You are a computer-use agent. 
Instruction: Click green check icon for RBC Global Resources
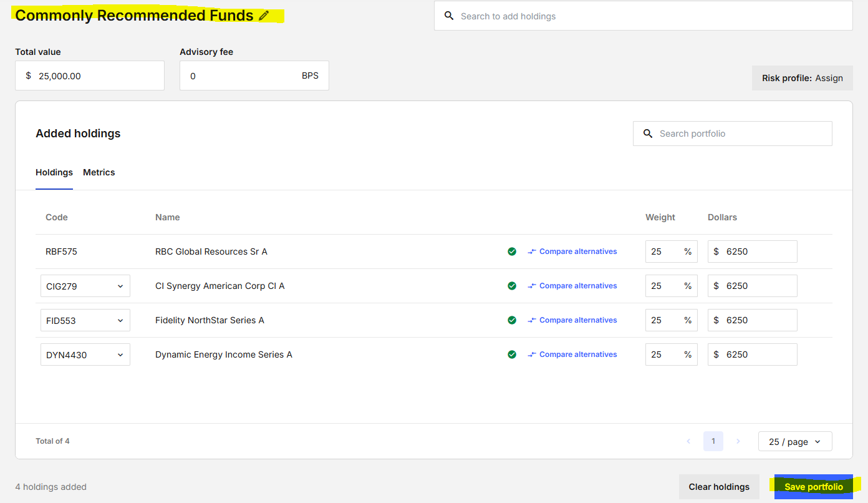tap(512, 251)
